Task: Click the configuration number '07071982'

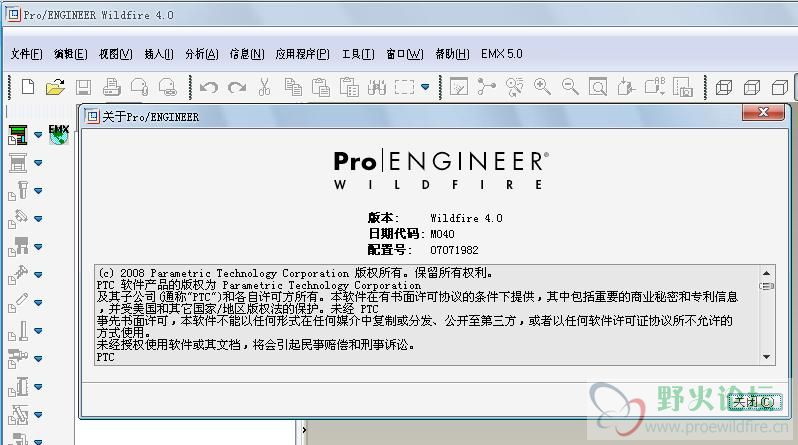Action: pyautogui.click(x=454, y=250)
